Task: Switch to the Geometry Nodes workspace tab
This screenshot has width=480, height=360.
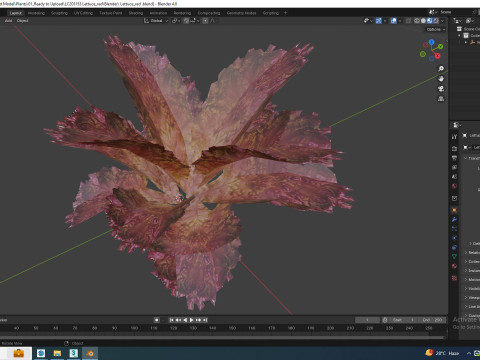Action: (241, 13)
